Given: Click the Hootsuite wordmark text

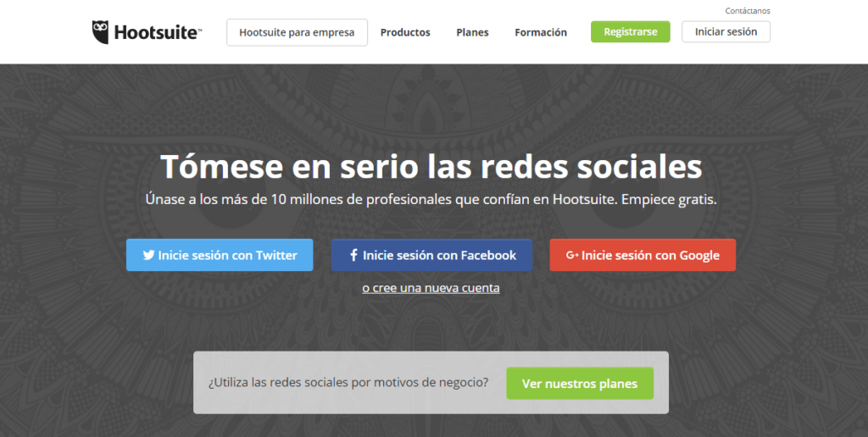Looking at the screenshot, I should (158, 33).
